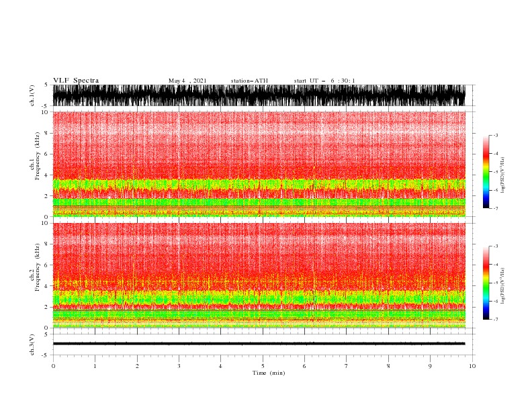532x411 pixels.
Task: Click the ch.2 frequency axis "10" tick label
Action: 45,223
